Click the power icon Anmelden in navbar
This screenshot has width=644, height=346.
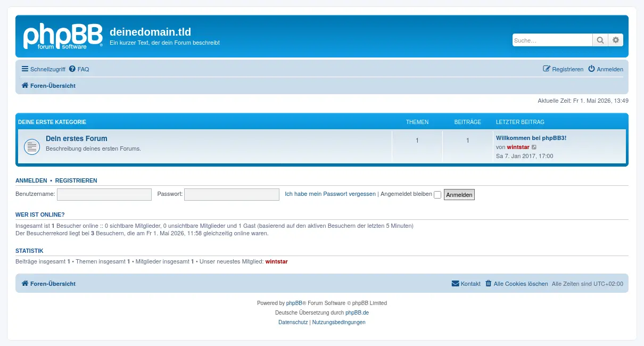[x=591, y=69]
